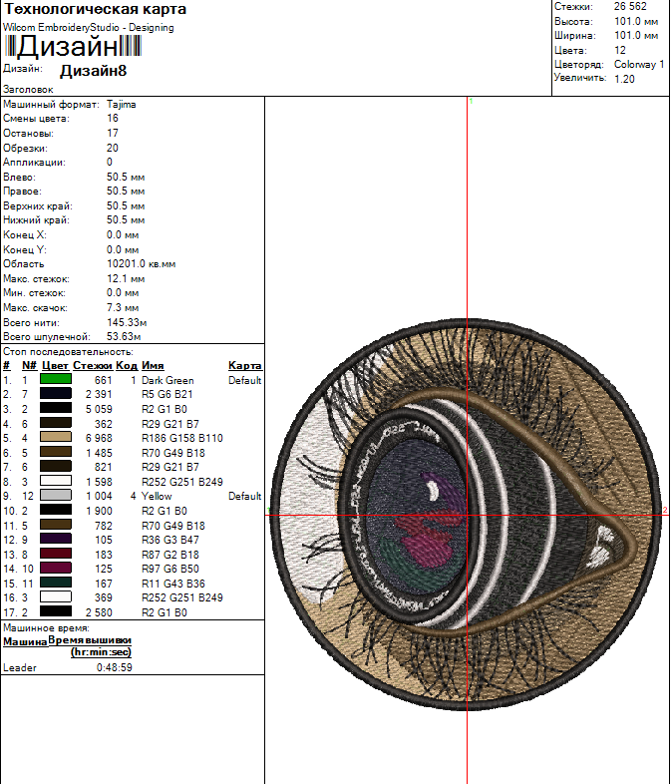
Task: Click the 'Yellow' color name in row 9
Action: pos(157,496)
